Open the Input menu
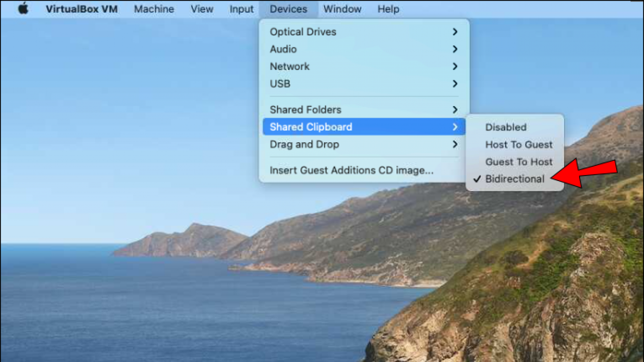 pos(241,9)
